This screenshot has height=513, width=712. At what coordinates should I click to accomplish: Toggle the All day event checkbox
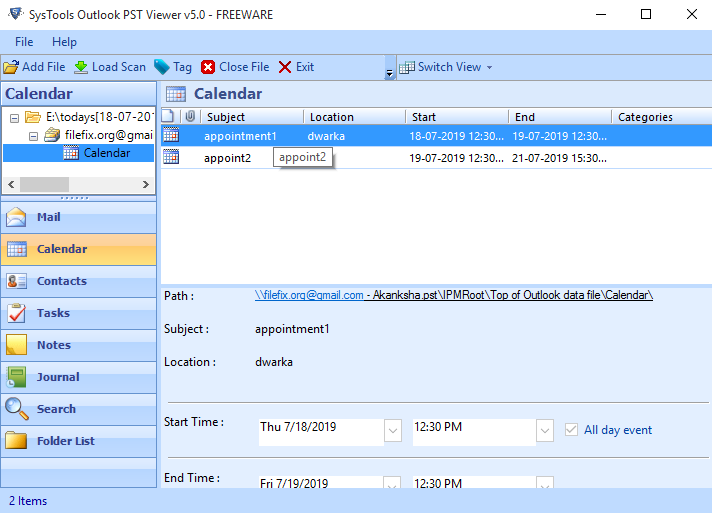coord(571,429)
